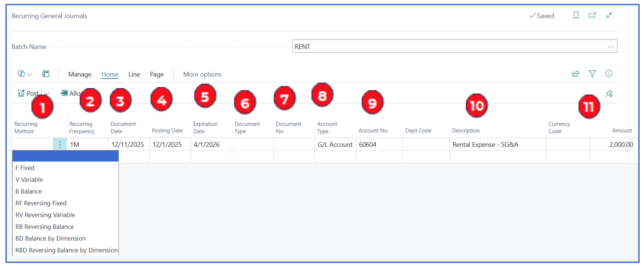The width and height of the screenshot is (644, 266).
Task: Click More options
Action: 202,74
